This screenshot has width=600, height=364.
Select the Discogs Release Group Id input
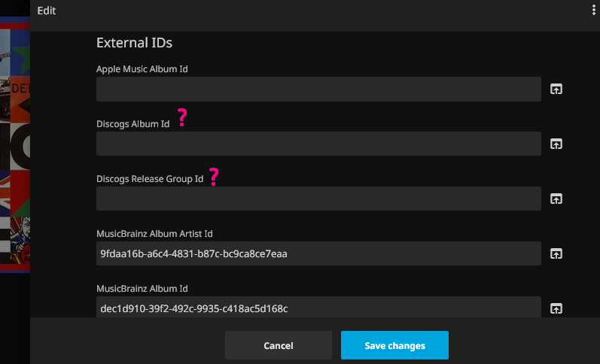tap(318, 199)
